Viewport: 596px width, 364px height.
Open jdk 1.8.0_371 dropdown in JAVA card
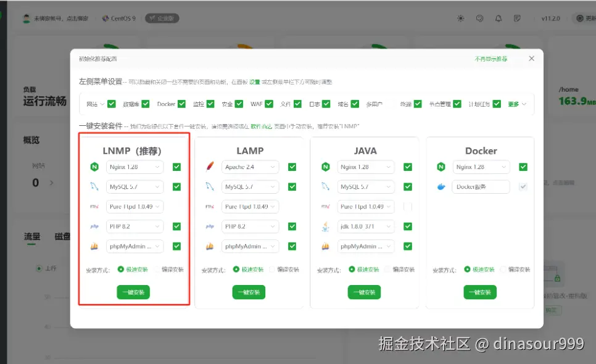pyautogui.click(x=366, y=226)
